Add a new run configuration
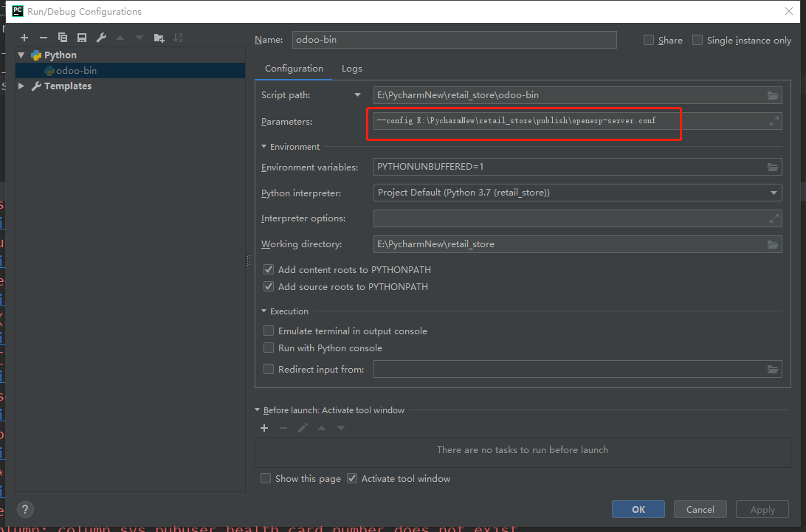 tap(24, 38)
